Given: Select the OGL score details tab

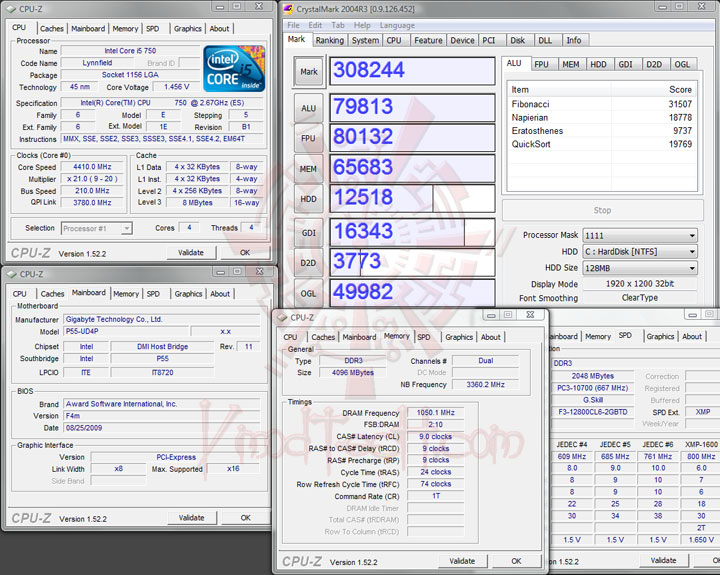Looking at the screenshot, I should (x=682, y=65).
